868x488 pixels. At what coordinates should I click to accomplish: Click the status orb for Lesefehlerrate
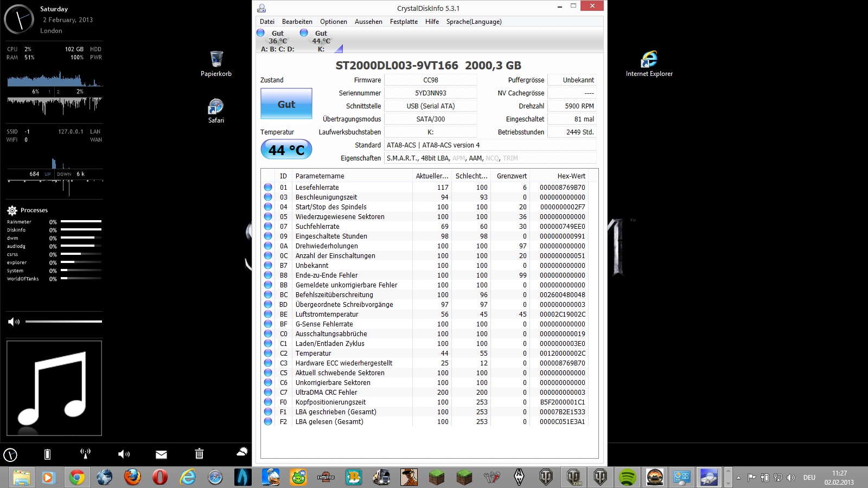(268, 187)
